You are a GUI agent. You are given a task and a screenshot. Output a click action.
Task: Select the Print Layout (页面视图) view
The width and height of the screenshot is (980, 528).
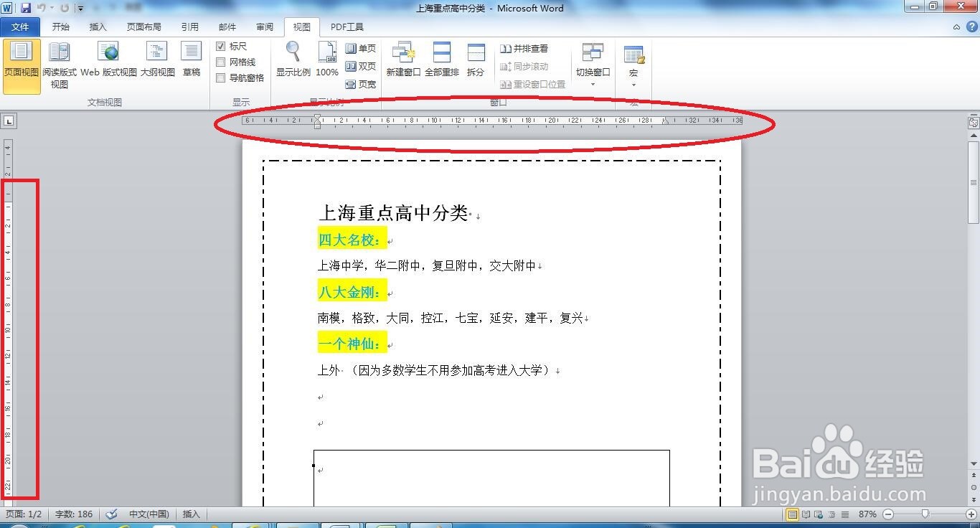[x=22, y=67]
